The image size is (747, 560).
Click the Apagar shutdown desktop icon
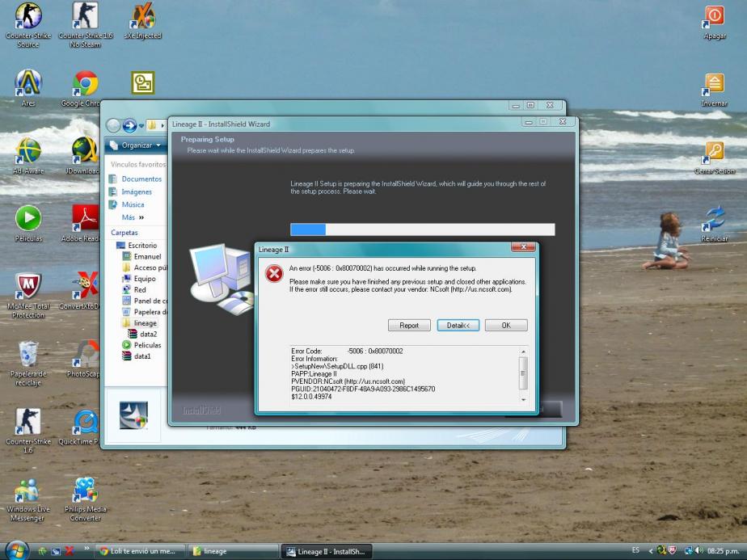(x=714, y=22)
